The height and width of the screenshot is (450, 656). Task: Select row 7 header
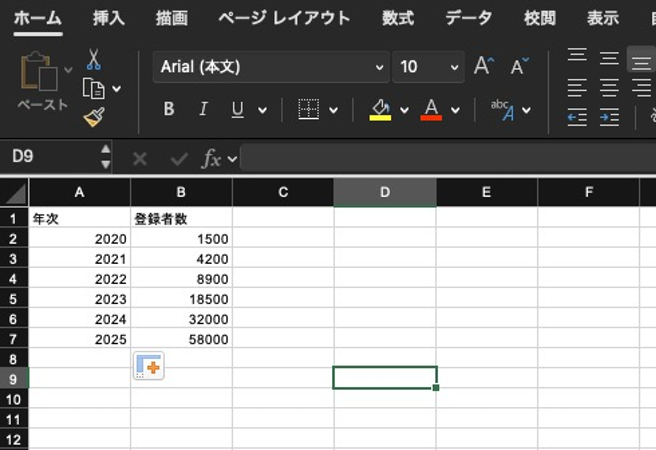(x=14, y=339)
